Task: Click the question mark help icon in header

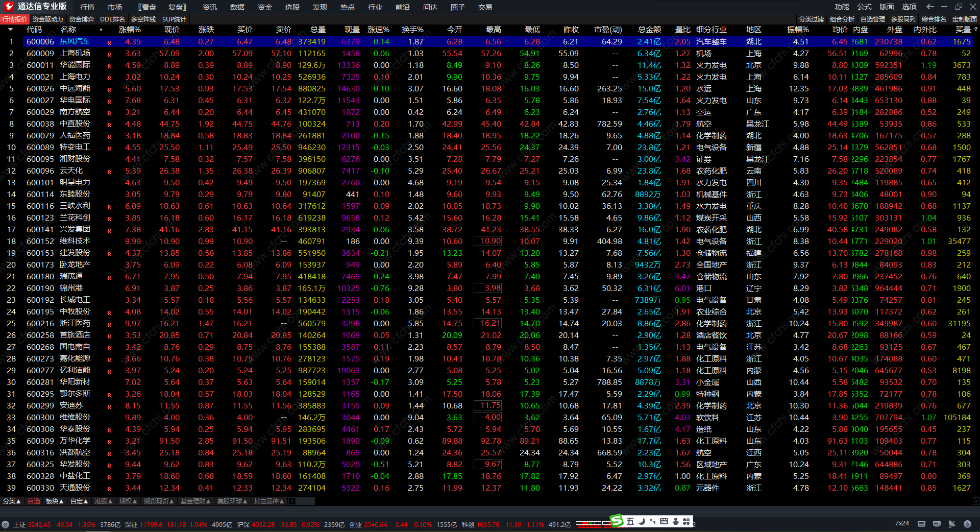Action: point(976,30)
